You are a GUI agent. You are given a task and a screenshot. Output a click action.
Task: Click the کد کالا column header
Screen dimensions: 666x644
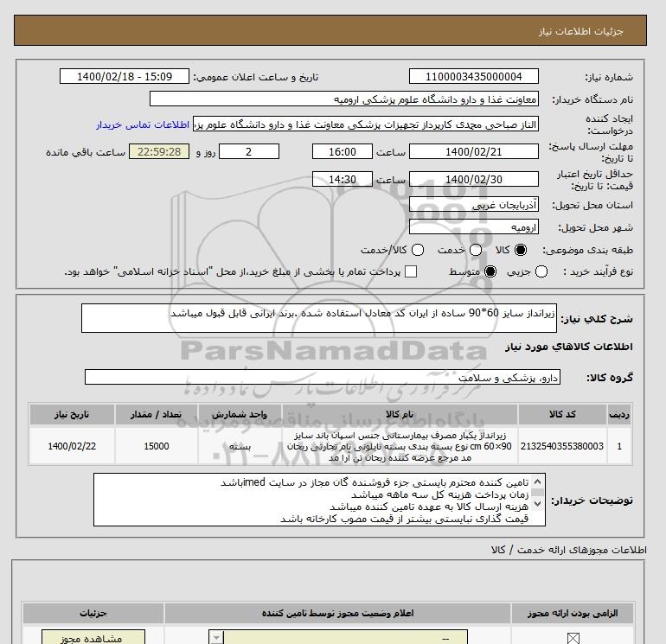[562, 414]
